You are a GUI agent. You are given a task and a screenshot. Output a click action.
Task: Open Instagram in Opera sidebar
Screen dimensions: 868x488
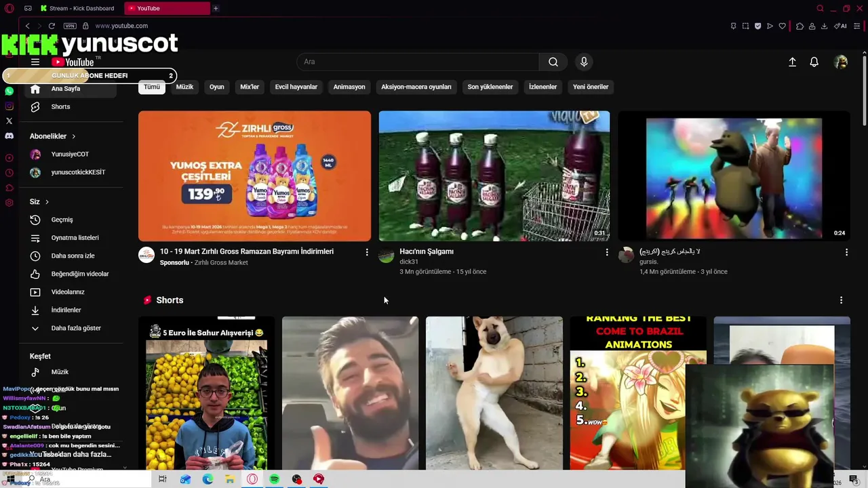pyautogui.click(x=9, y=106)
